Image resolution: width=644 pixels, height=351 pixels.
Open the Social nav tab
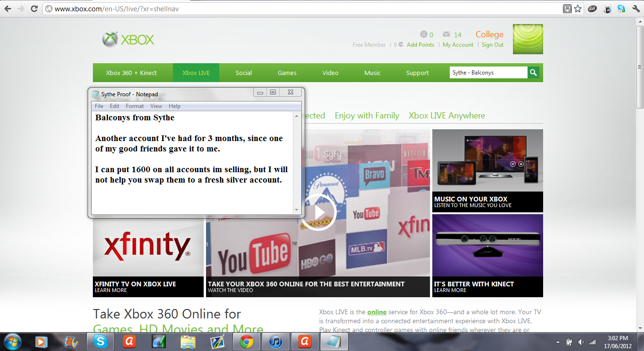point(244,73)
